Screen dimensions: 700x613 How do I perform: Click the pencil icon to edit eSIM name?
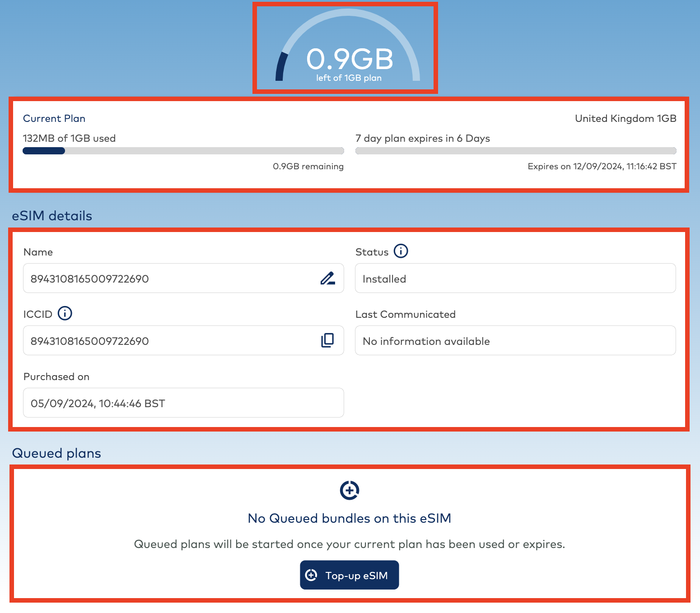pyautogui.click(x=328, y=279)
